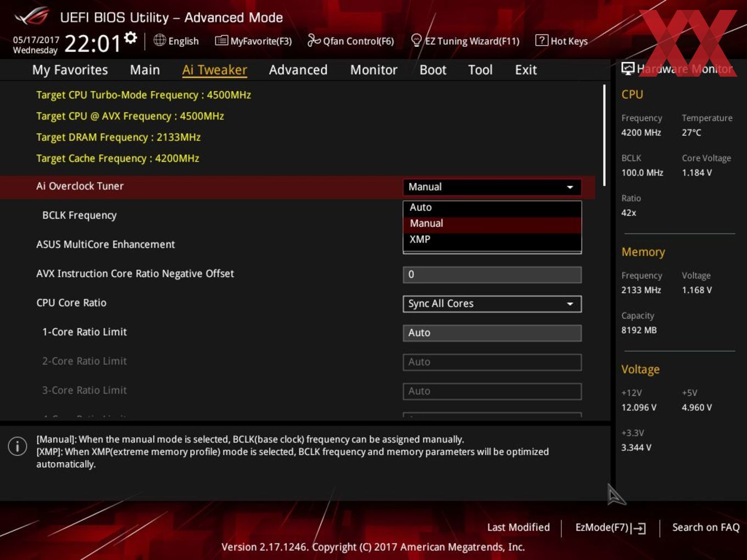Click the CPU temperature 27°C value

[692, 132]
